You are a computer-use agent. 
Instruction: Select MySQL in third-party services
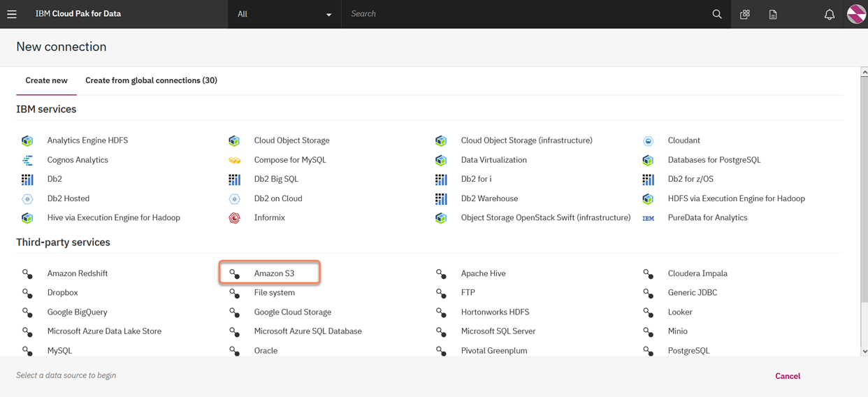(x=59, y=351)
